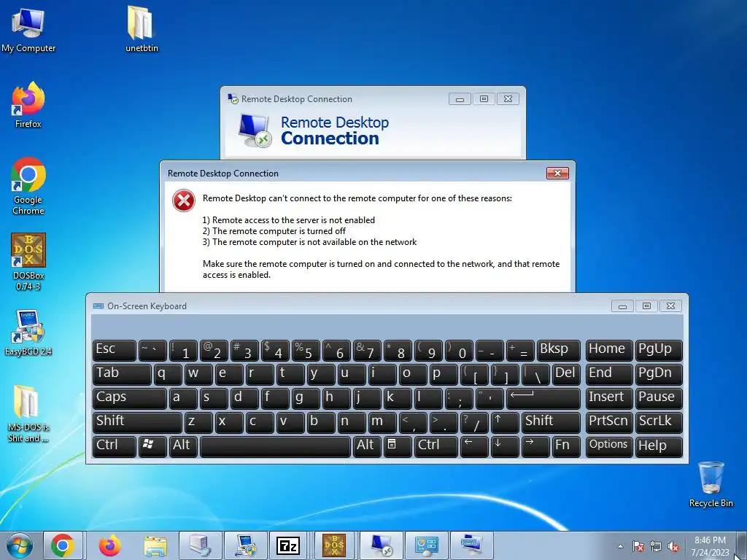Show hidden tray icons arrow
This screenshot has width=747, height=560.
pyautogui.click(x=620, y=546)
